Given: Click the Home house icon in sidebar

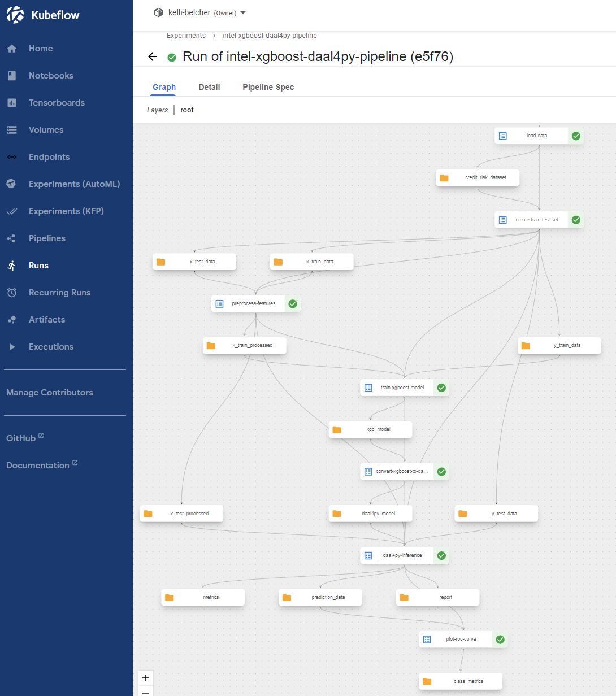Looking at the screenshot, I should coord(12,49).
